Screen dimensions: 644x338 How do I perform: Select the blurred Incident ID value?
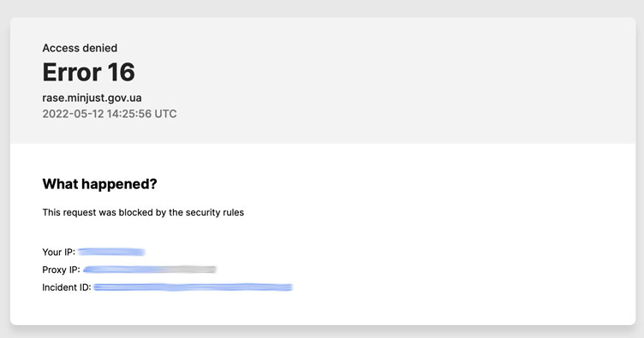point(193,288)
